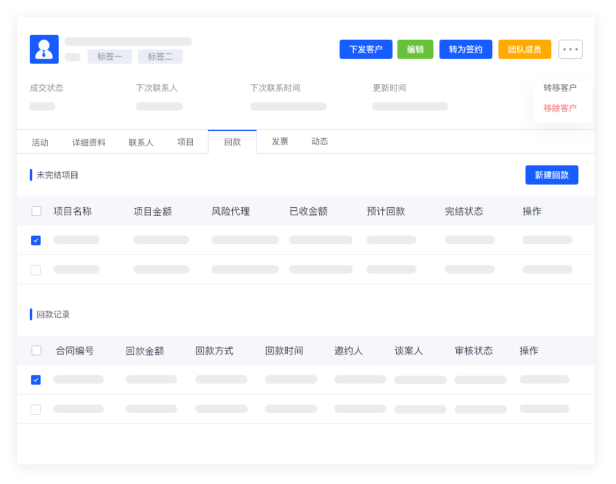Choose 移除客户 in the dropdown menu
The width and height of the screenshot is (616, 484).
pos(559,108)
